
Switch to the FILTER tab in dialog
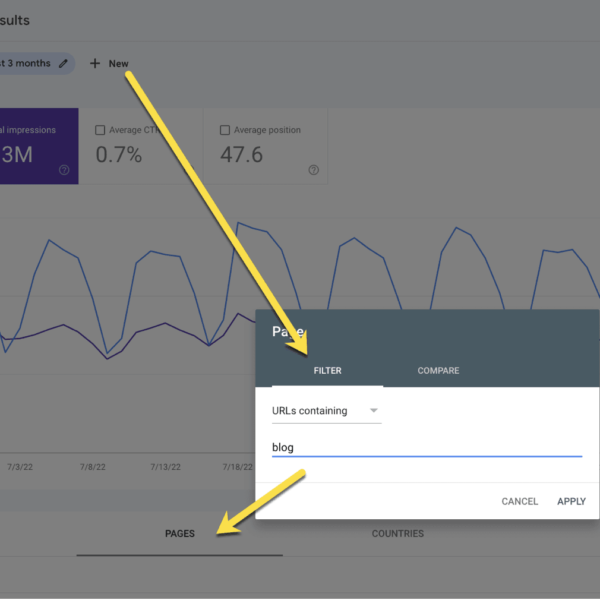(x=327, y=371)
